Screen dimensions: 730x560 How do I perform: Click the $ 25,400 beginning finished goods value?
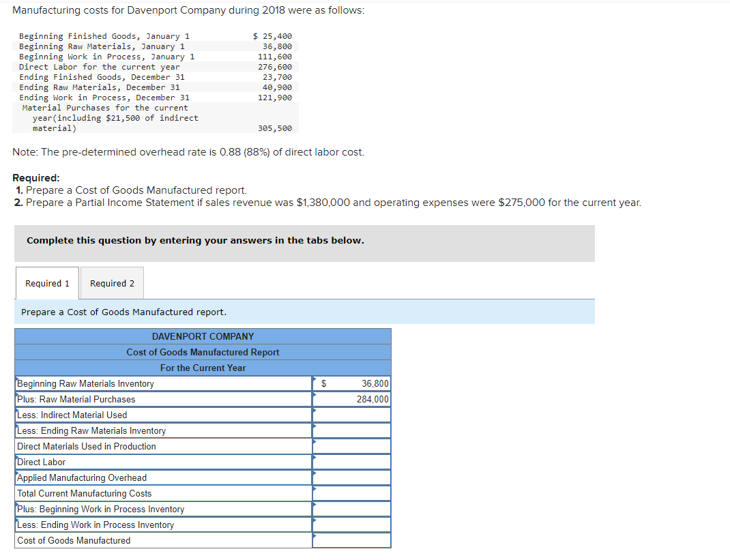[272, 36]
